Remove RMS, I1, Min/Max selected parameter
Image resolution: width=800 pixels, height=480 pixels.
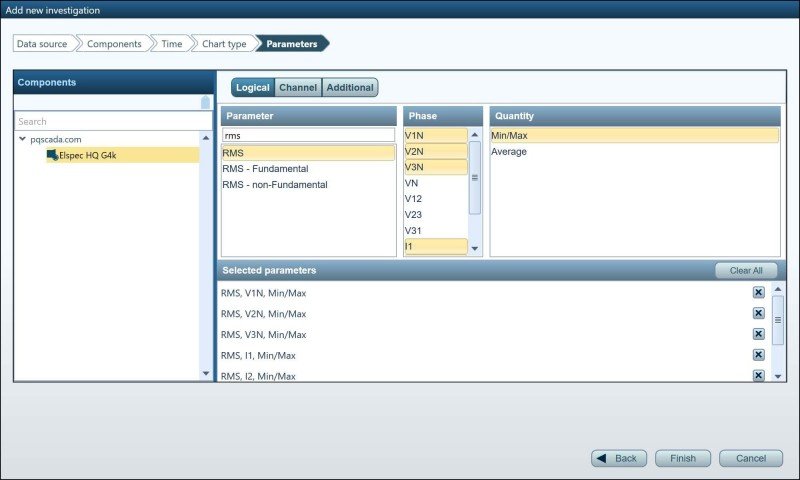click(759, 355)
